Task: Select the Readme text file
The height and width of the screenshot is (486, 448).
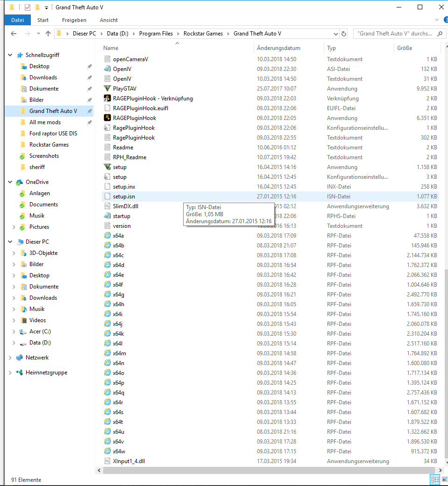Action: point(123,148)
